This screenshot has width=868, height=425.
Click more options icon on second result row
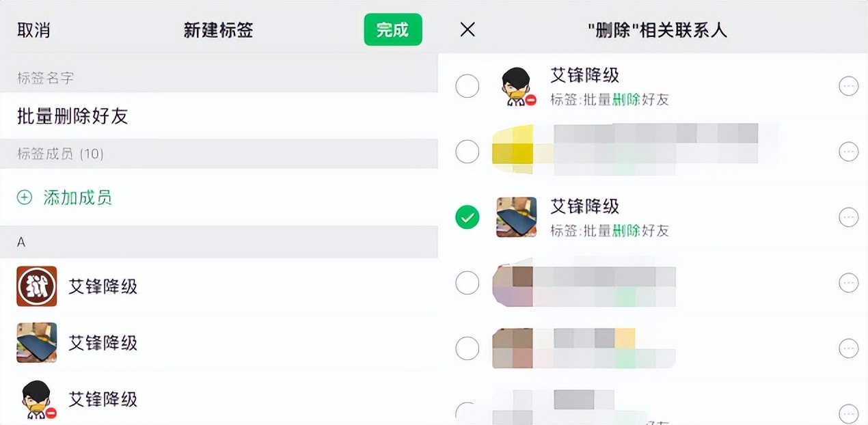pyautogui.click(x=848, y=152)
